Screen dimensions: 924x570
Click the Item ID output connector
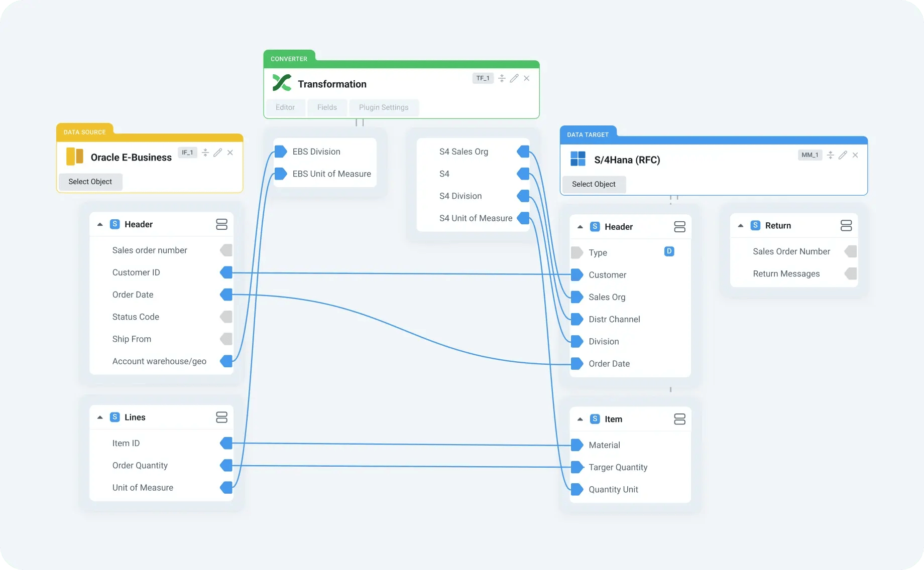click(x=226, y=443)
